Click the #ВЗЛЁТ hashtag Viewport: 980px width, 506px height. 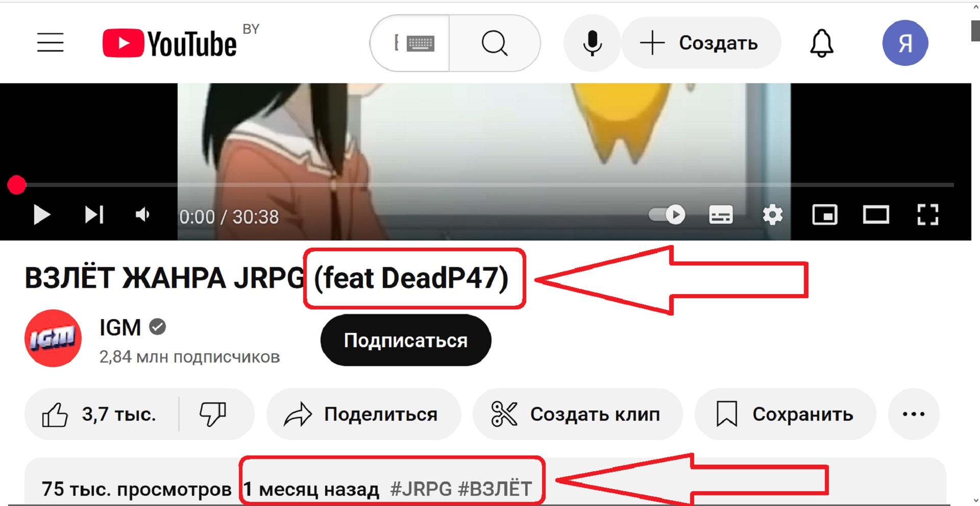pyautogui.click(x=495, y=489)
